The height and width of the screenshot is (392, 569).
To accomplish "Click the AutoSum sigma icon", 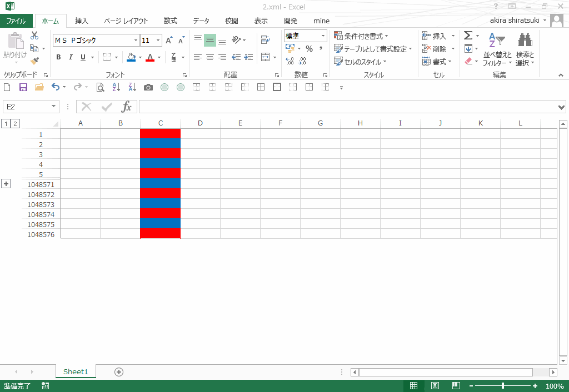I will click(468, 36).
